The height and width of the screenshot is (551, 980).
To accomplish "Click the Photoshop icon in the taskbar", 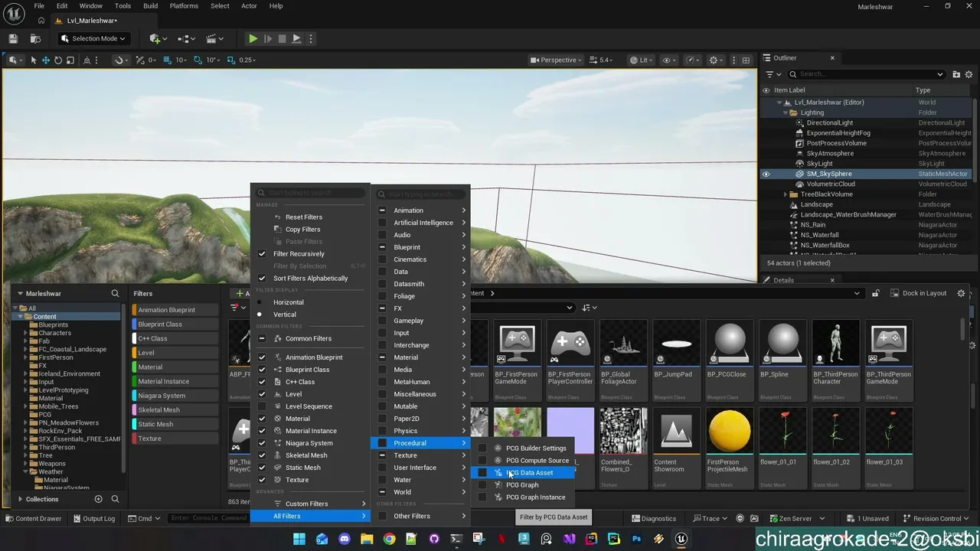I will pyautogui.click(x=636, y=539).
